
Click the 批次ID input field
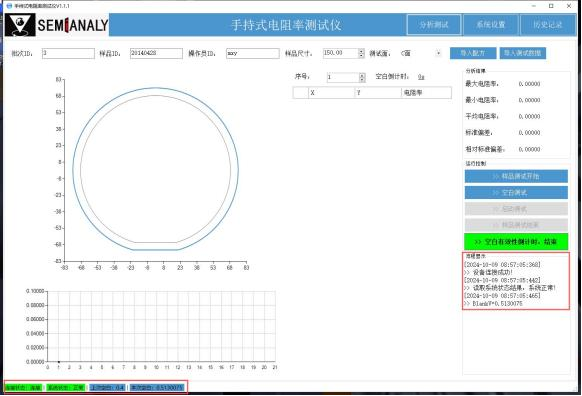pos(68,53)
